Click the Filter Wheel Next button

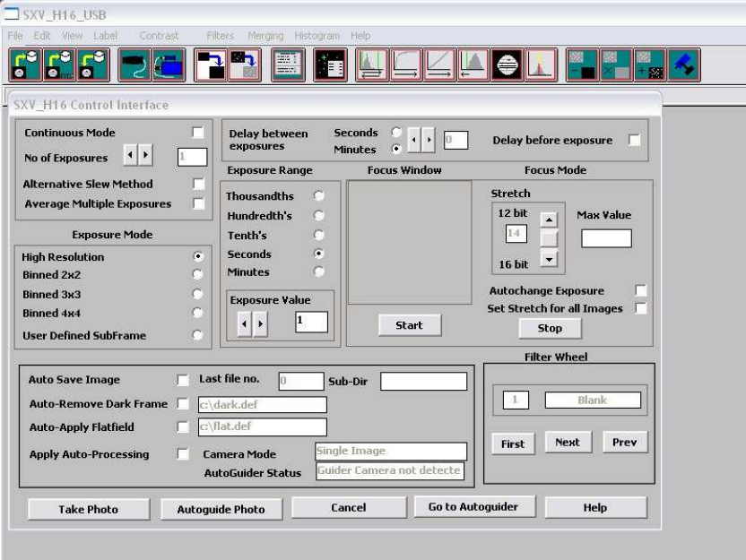pos(568,442)
